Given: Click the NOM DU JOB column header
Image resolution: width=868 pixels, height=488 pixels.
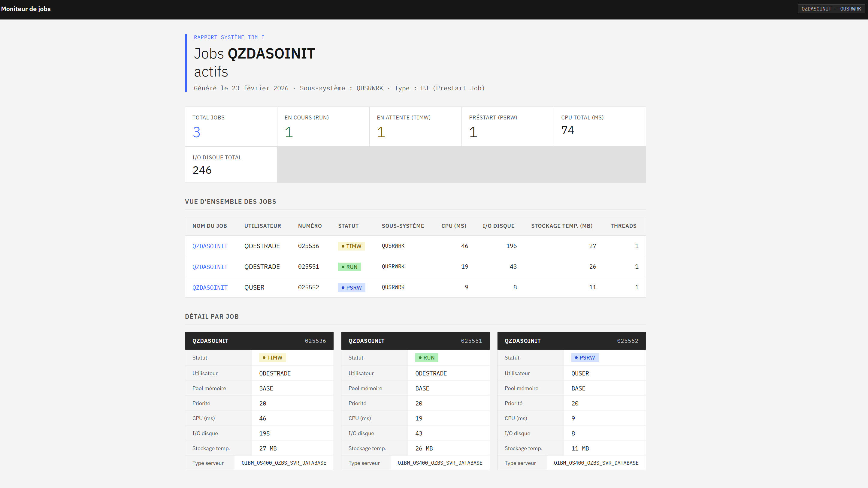Looking at the screenshot, I should tap(209, 226).
